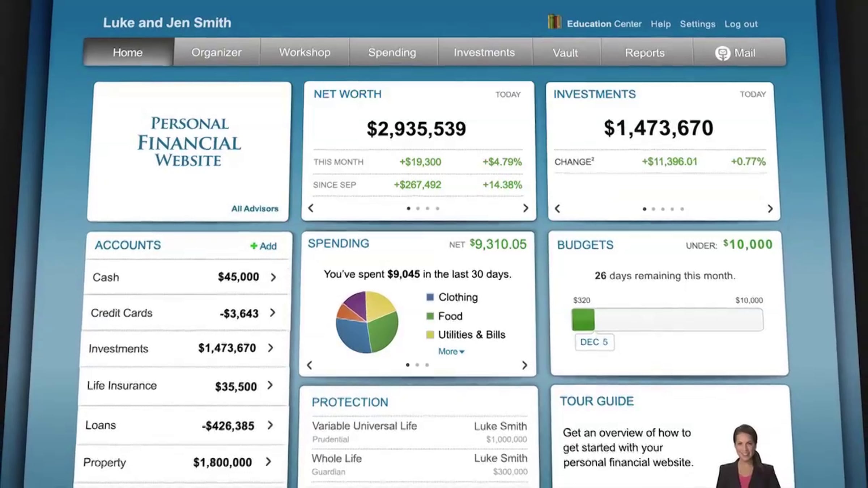Expand More categories dropdown in Spending
This screenshot has height=488, width=868.
click(x=451, y=351)
